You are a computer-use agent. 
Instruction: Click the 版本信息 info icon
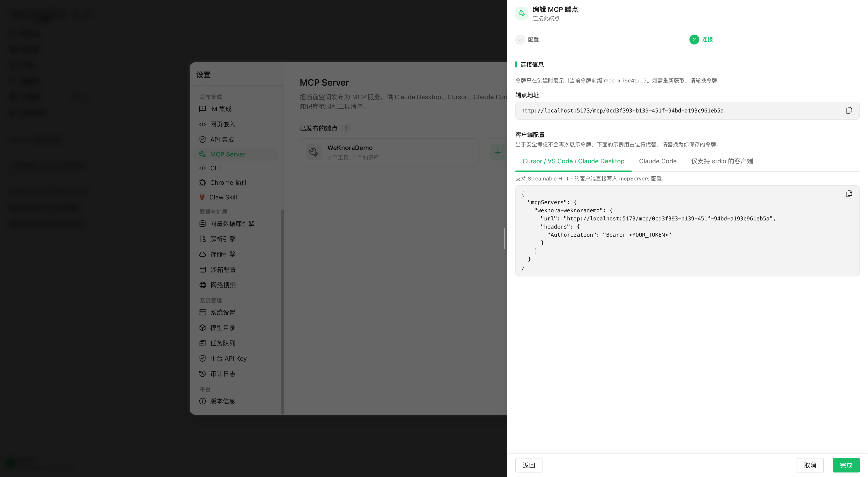pos(203,401)
